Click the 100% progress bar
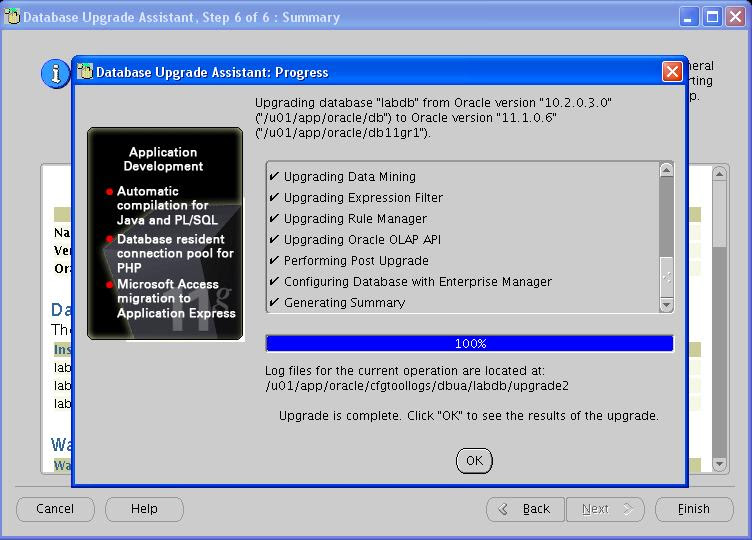 pos(470,343)
